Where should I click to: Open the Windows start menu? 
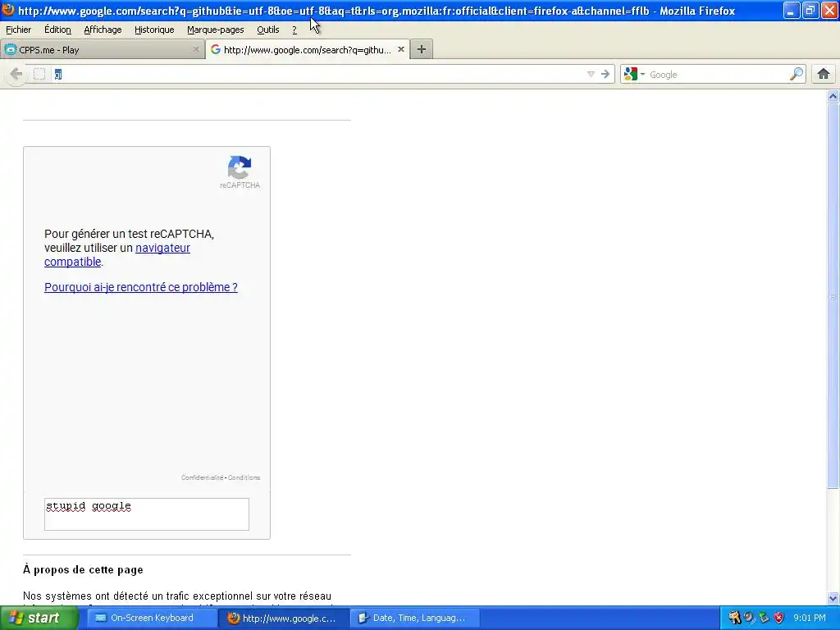point(39,618)
